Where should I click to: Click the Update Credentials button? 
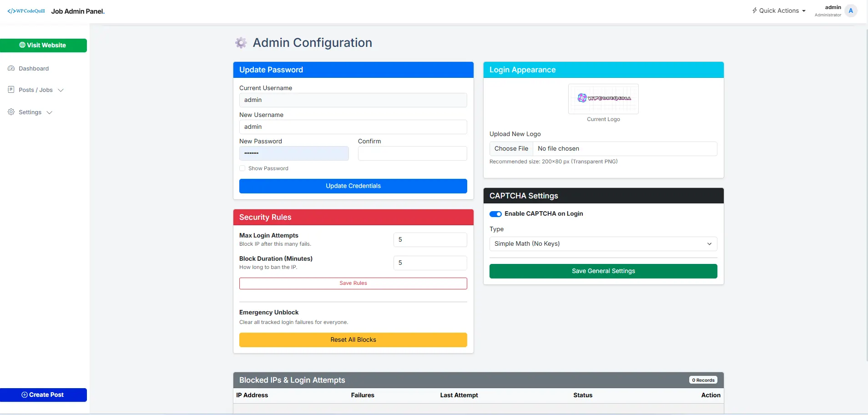[x=353, y=186]
